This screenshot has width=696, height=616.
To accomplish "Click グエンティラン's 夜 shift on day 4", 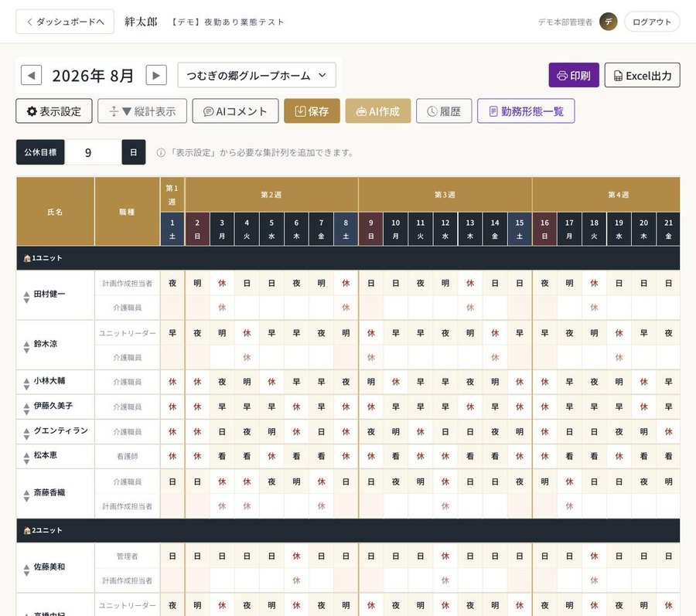I will (247, 431).
